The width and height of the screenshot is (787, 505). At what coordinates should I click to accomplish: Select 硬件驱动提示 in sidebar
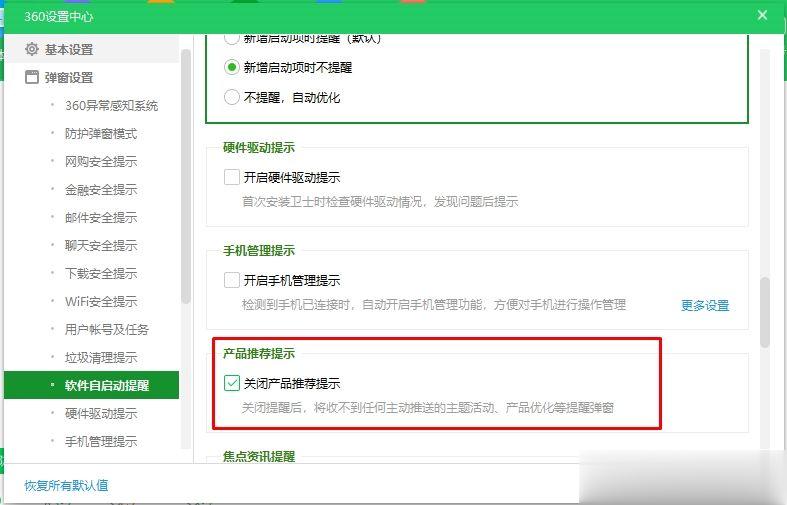pos(101,413)
